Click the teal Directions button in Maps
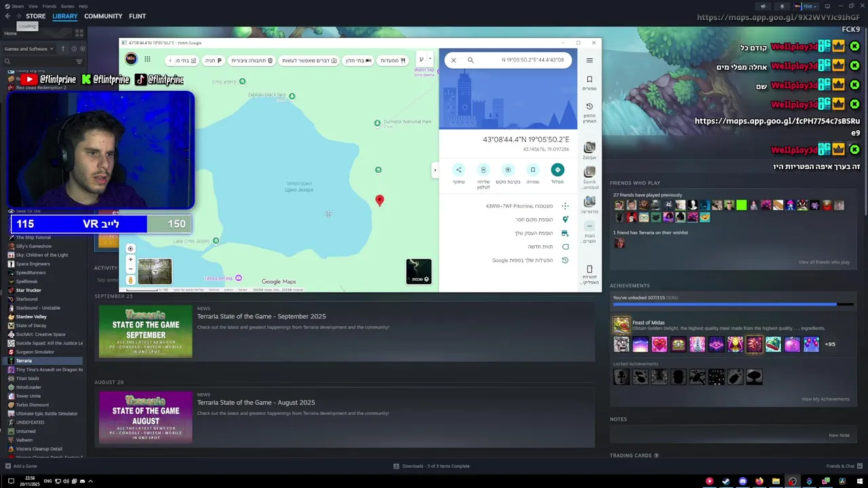 tap(557, 169)
